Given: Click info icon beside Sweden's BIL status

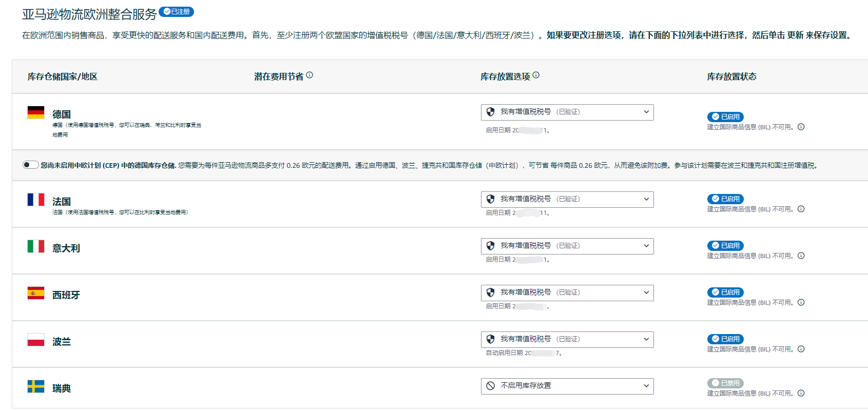Looking at the screenshot, I should (x=801, y=394).
